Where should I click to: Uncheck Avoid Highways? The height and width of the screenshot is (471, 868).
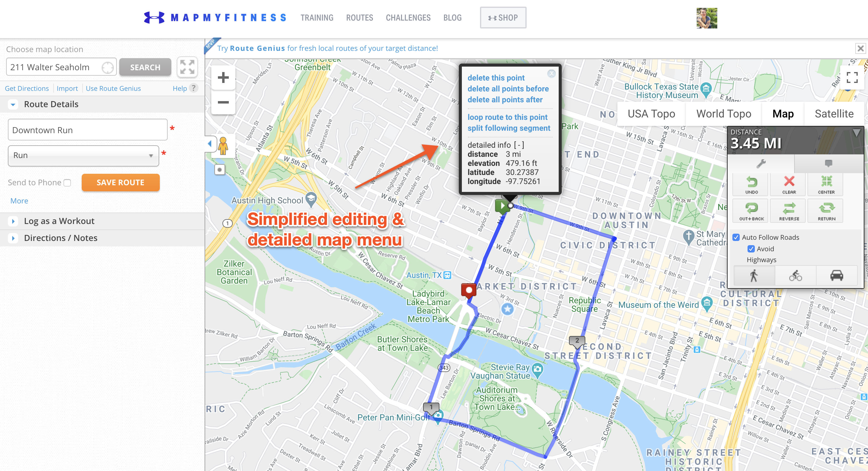click(x=751, y=249)
